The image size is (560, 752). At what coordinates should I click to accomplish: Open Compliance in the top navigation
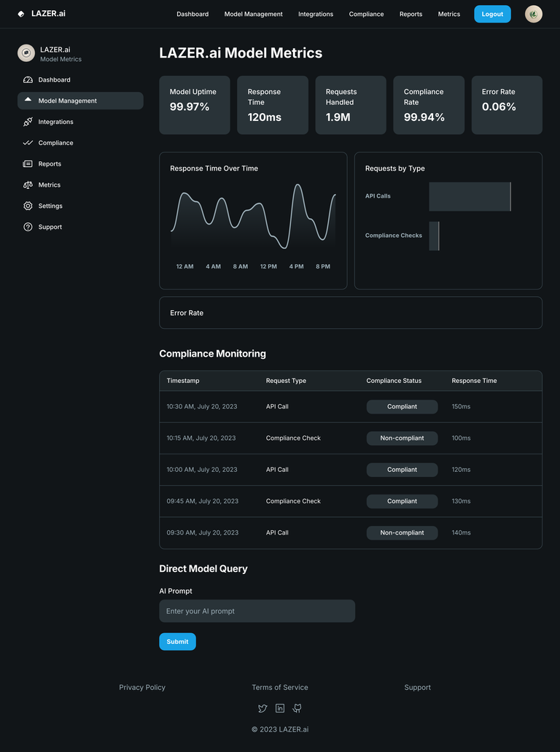(x=366, y=14)
